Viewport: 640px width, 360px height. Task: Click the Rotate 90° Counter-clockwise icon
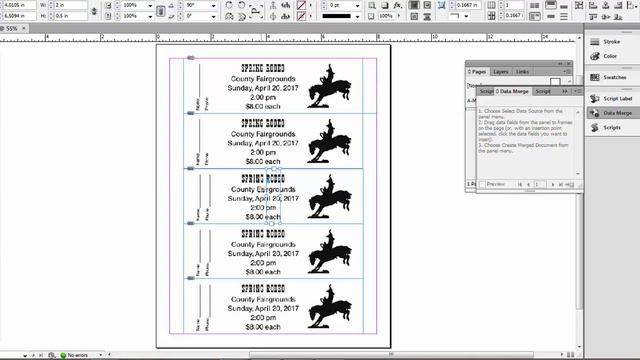pos(242,5)
